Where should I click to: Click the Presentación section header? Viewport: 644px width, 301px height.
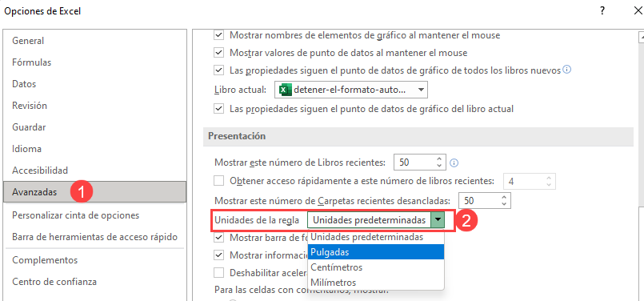(x=418, y=136)
